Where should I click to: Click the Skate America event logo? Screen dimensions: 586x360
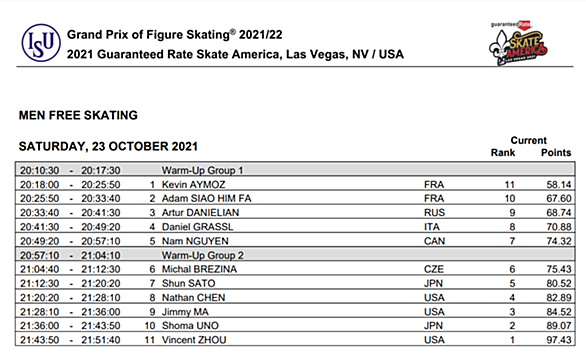[x=518, y=43]
